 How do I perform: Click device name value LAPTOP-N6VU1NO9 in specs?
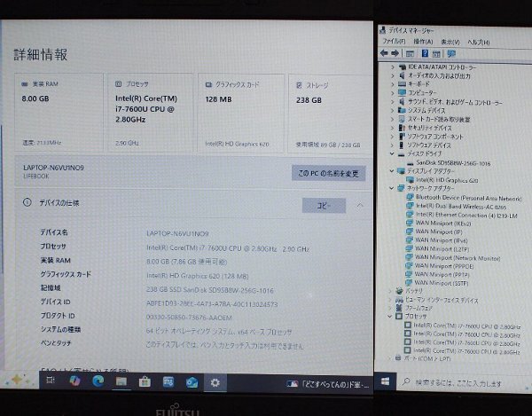coord(177,233)
